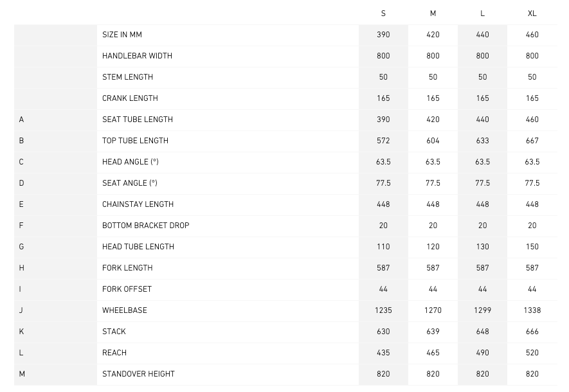Click the letter A row marker
The width and height of the screenshot is (569, 392).
click(x=21, y=120)
